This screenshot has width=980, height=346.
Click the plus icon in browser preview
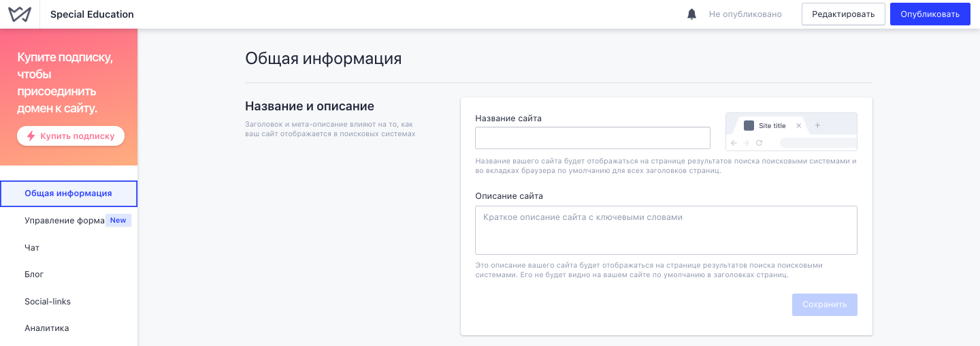818,125
